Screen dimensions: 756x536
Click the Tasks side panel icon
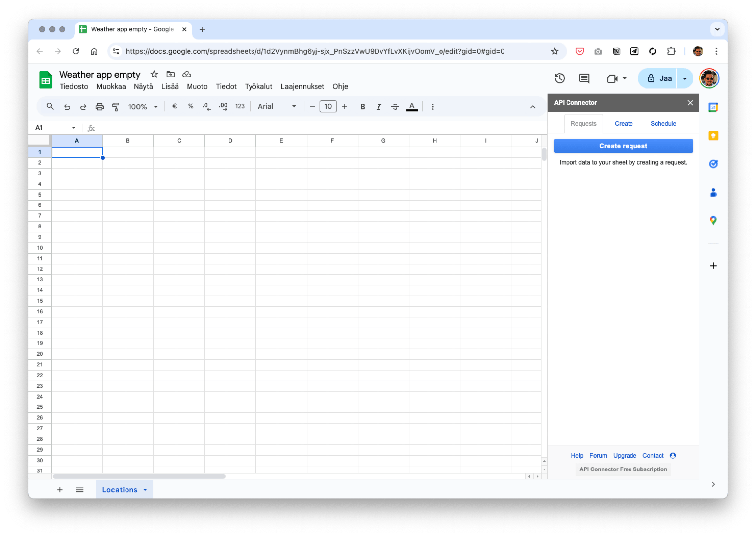pyautogui.click(x=713, y=164)
